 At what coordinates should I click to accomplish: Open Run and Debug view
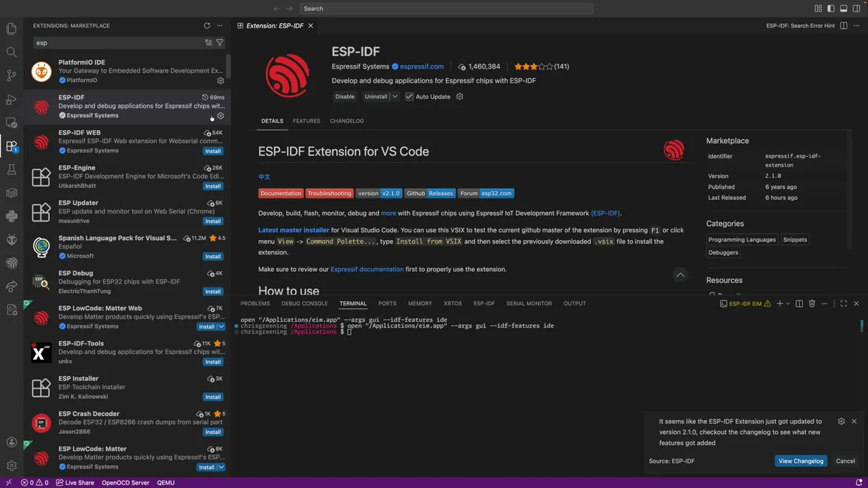point(12,99)
